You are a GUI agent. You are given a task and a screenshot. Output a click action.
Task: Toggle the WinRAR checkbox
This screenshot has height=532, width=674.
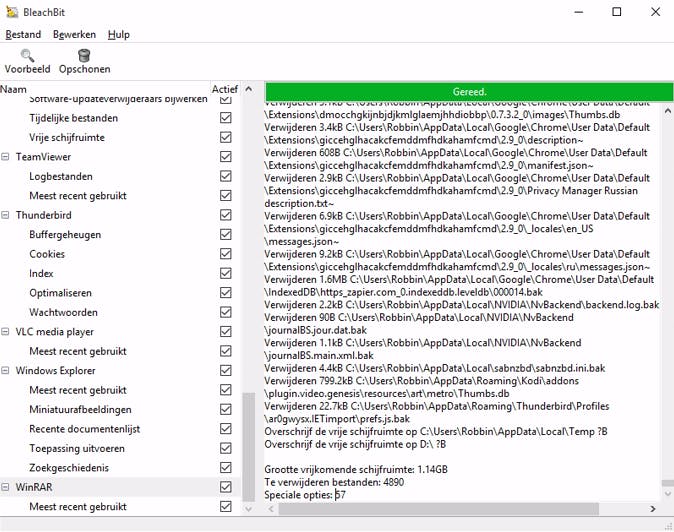coord(226,487)
